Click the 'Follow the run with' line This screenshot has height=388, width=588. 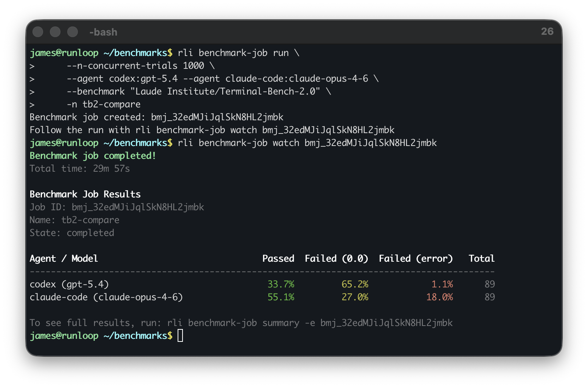212,130
